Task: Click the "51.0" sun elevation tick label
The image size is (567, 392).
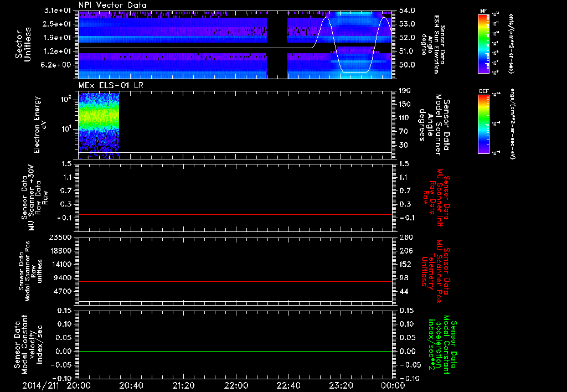Action: [x=407, y=51]
